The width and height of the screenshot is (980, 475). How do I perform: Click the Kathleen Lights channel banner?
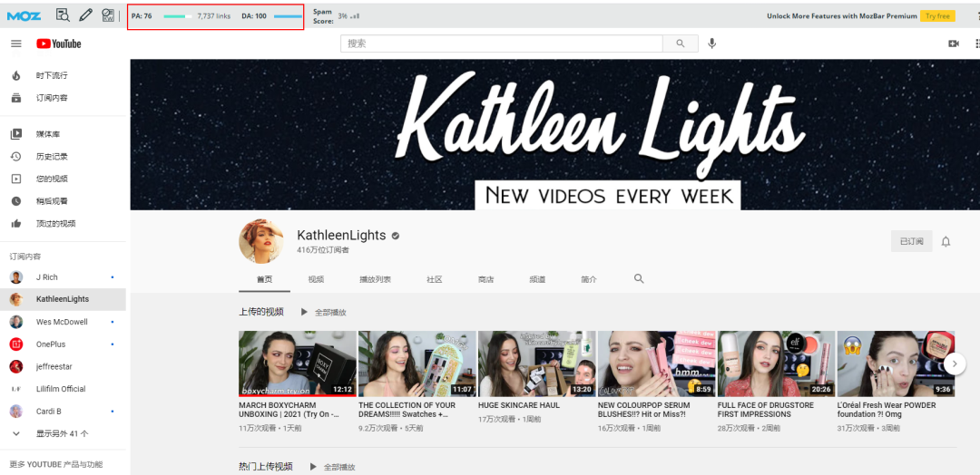click(x=555, y=134)
